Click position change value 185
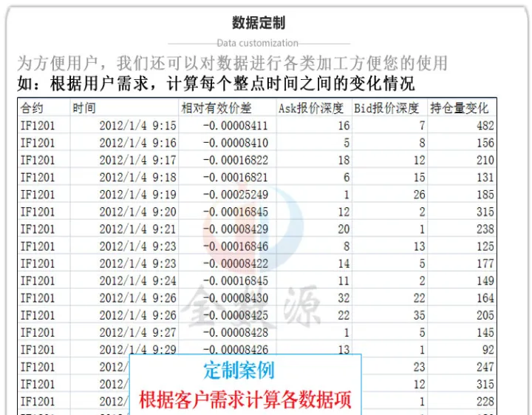 pos(485,195)
